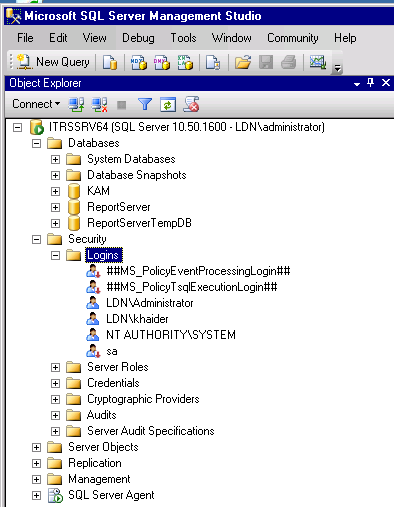Collapse the Security folder
The width and height of the screenshot is (394, 507).
pos(36,239)
